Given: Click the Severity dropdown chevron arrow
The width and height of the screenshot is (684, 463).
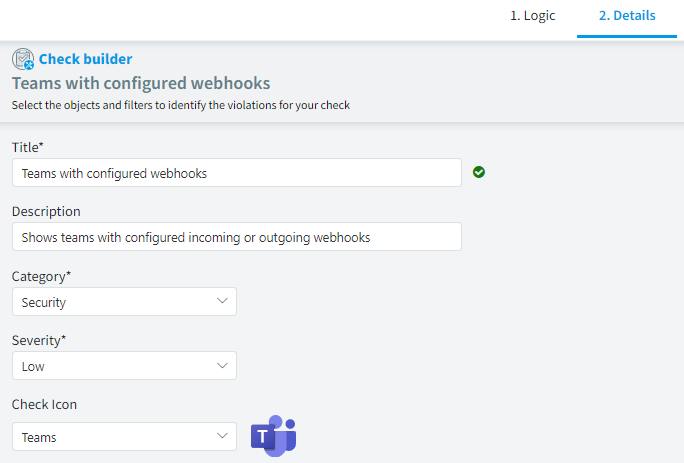Looking at the screenshot, I should click(x=222, y=365).
